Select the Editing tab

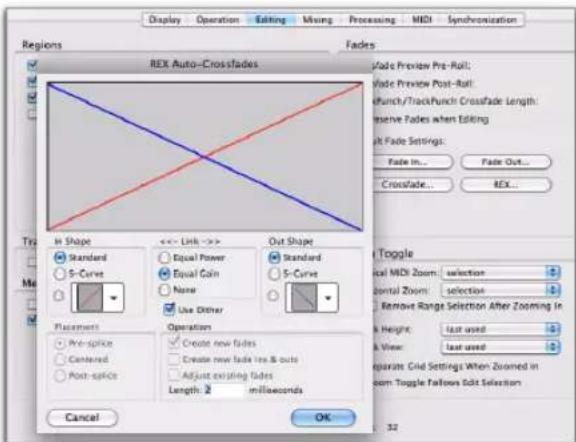(271, 20)
